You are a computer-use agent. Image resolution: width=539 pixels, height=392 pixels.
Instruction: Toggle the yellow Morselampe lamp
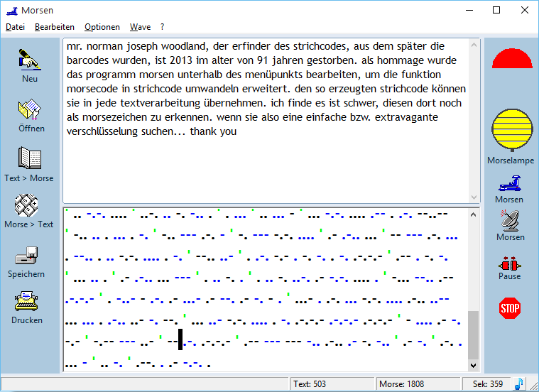(512, 130)
